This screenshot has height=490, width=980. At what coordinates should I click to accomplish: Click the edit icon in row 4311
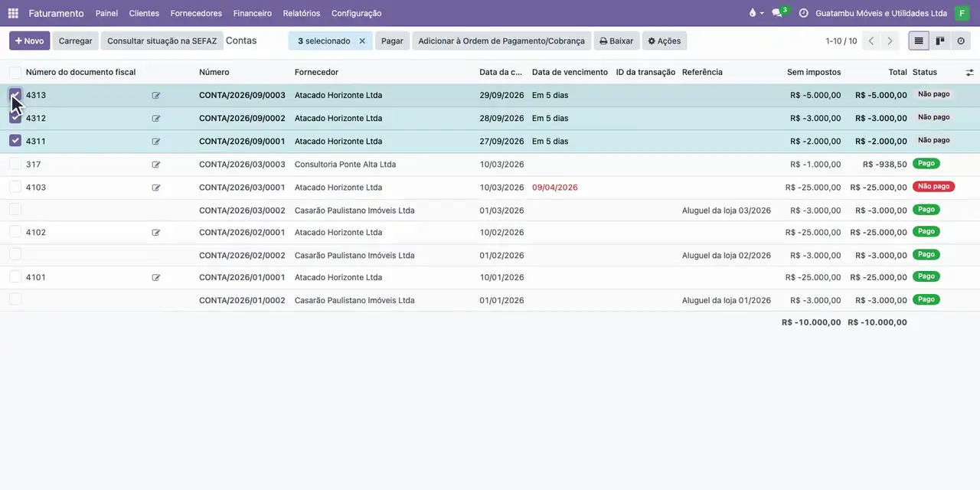click(156, 142)
